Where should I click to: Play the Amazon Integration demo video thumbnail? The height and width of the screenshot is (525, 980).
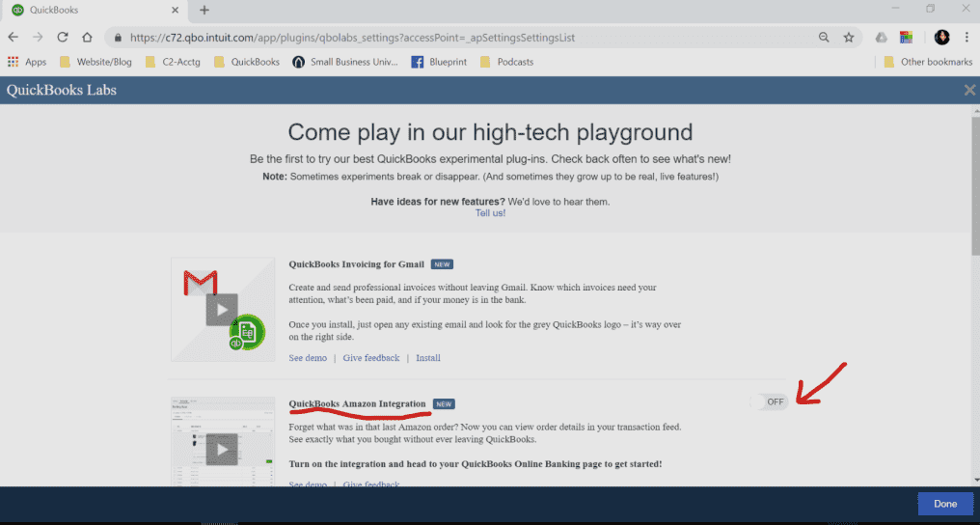click(222, 449)
